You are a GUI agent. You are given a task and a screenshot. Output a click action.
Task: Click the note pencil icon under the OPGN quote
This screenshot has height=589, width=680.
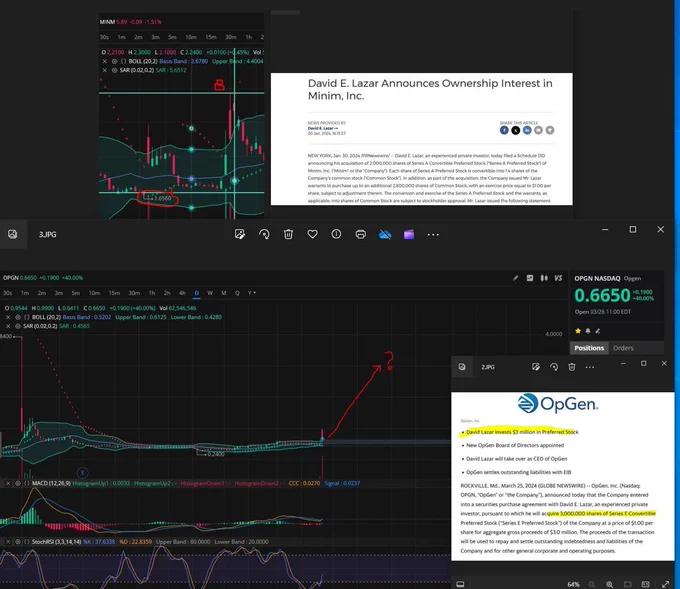598,331
